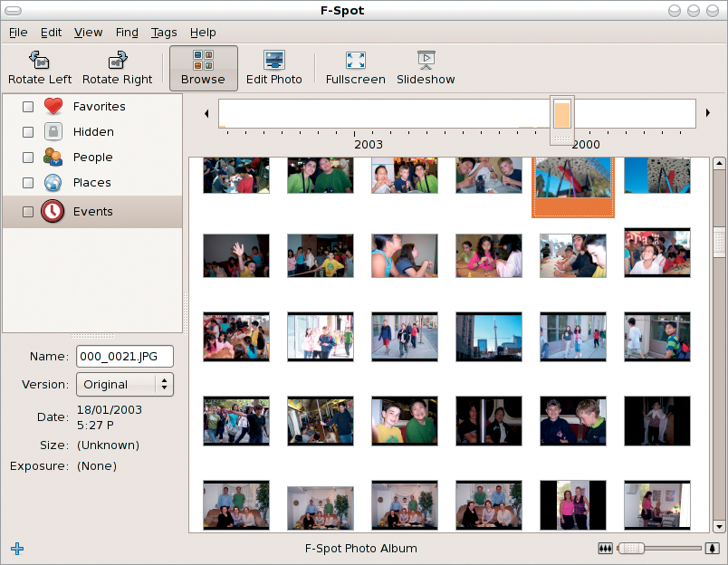The width and height of the screenshot is (728, 565).
Task: Click the 2000 label on the timeline
Action: click(586, 145)
